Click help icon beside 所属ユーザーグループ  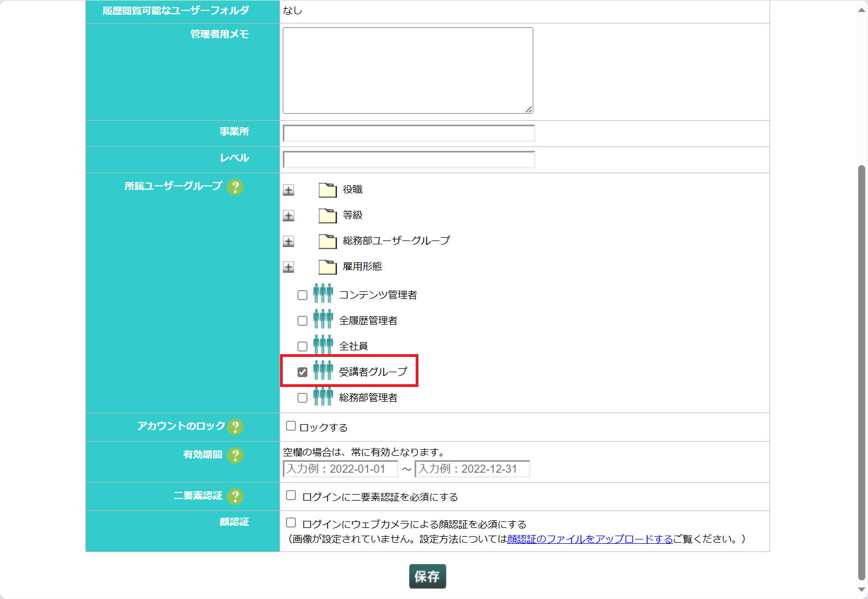[x=235, y=187]
